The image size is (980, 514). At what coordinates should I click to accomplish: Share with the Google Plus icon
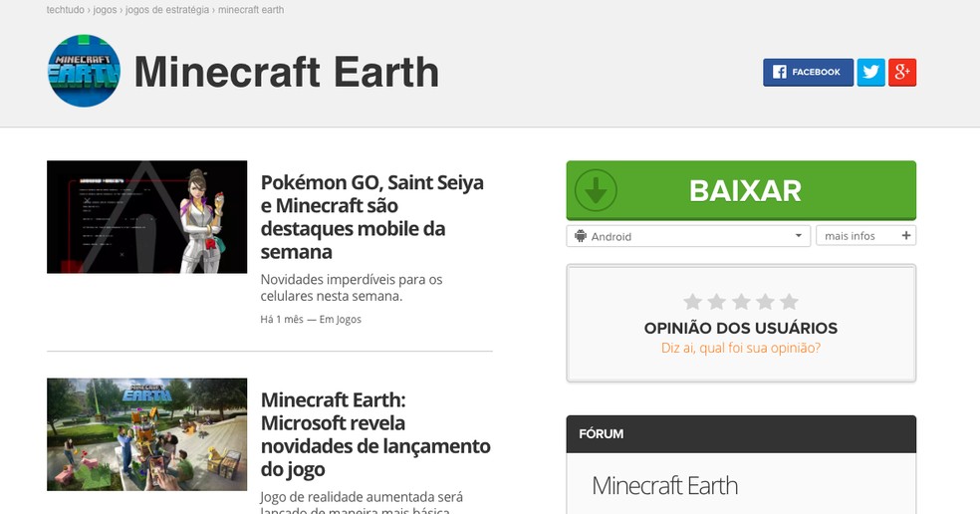point(902,72)
